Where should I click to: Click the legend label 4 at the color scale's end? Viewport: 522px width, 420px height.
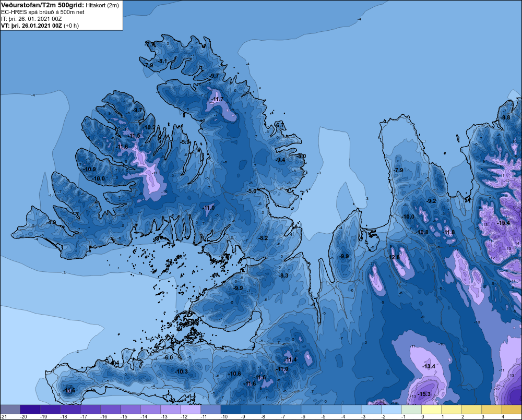[503, 417]
